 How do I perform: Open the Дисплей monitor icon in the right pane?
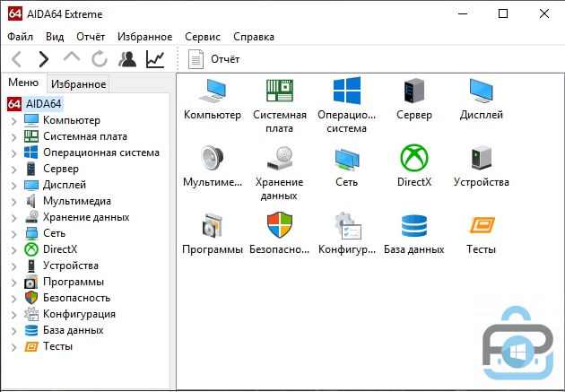[481, 91]
